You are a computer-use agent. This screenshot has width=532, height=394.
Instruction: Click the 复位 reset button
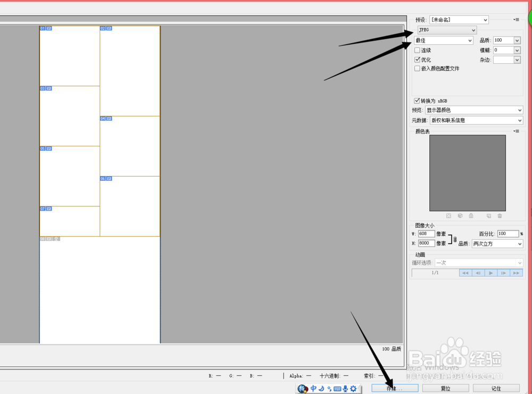pyautogui.click(x=445, y=388)
